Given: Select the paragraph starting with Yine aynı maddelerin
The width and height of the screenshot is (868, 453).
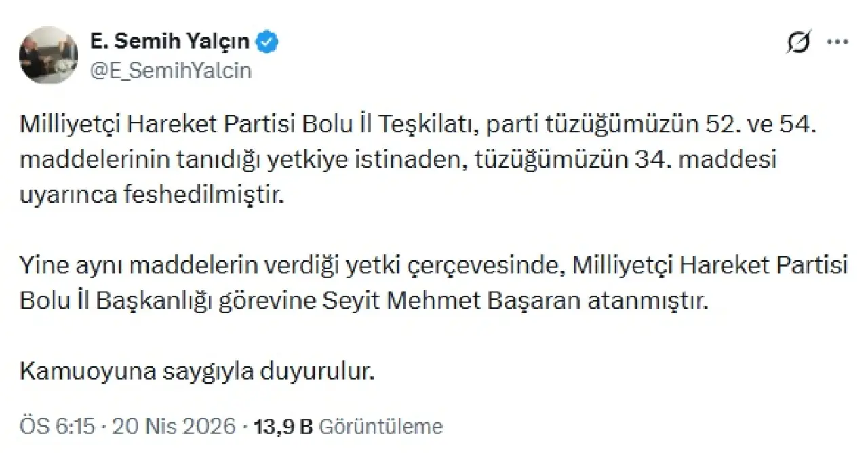Looking at the screenshot, I should click(x=434, y=283).
